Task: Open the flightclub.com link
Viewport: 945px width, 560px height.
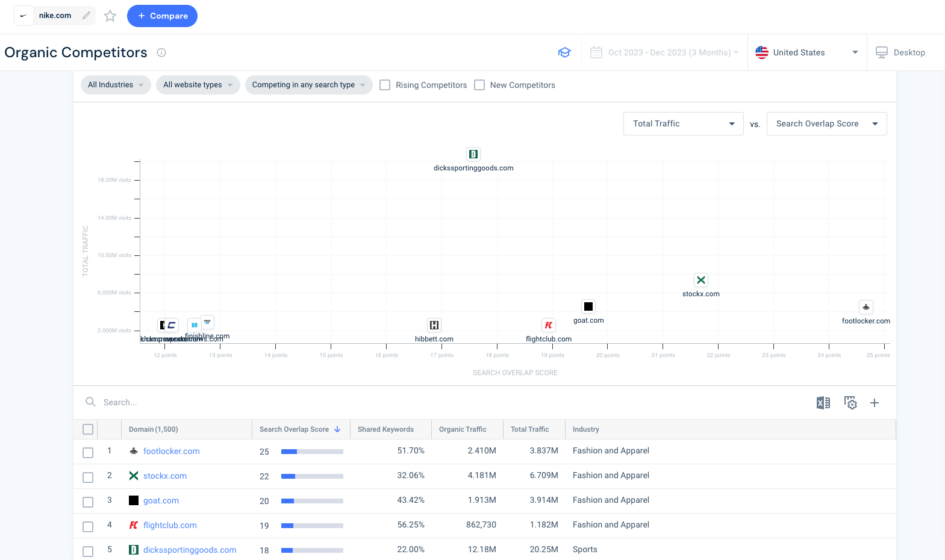Action: pyautogui.click(x=170, y=525)
